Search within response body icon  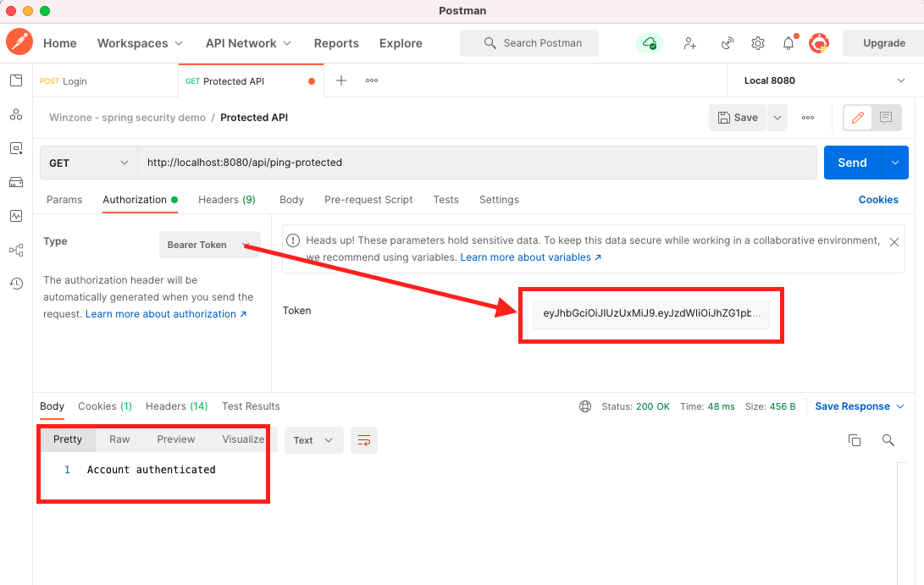(888, 440)
